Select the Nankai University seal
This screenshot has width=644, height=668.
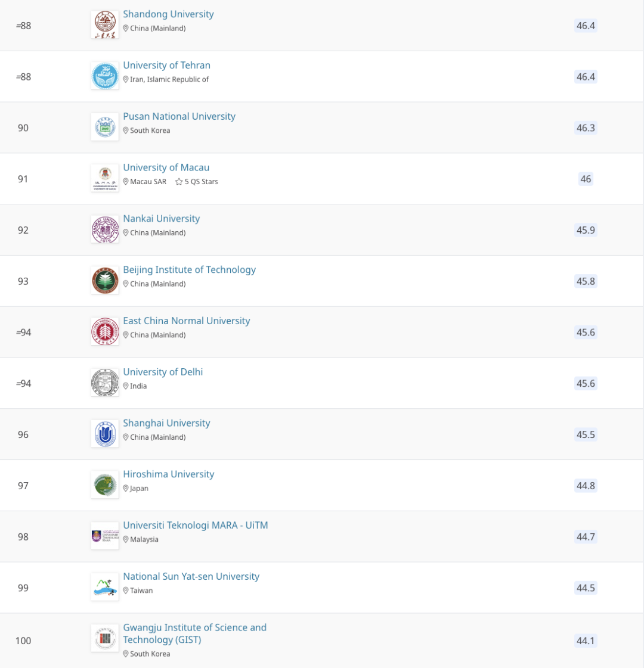click(x=105, y=229)
